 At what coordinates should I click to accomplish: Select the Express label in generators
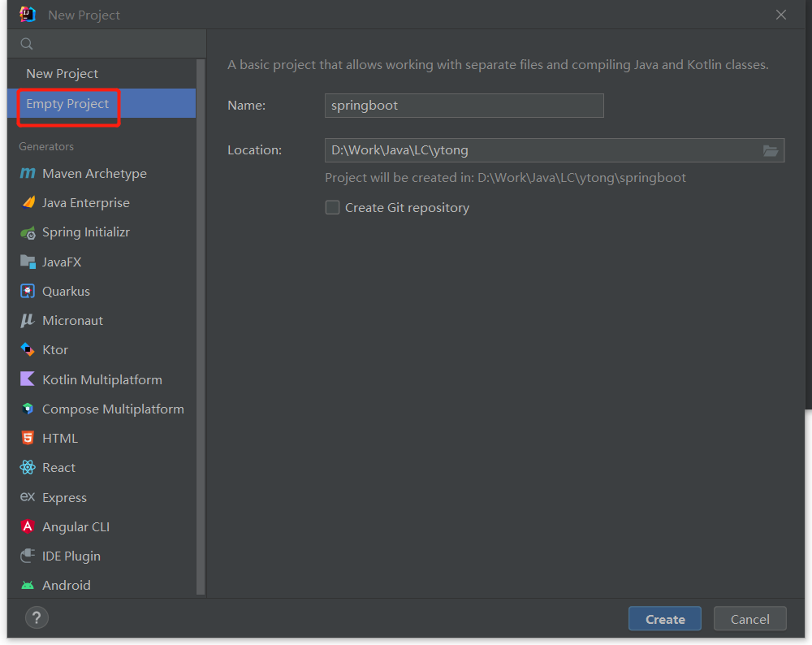tap(64, 497)
